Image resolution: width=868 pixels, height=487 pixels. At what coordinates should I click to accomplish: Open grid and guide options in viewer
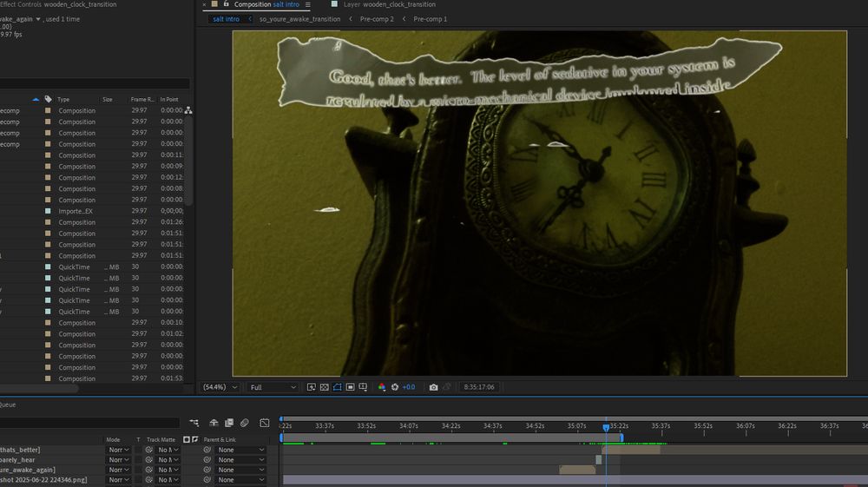(x=363, y=387)
